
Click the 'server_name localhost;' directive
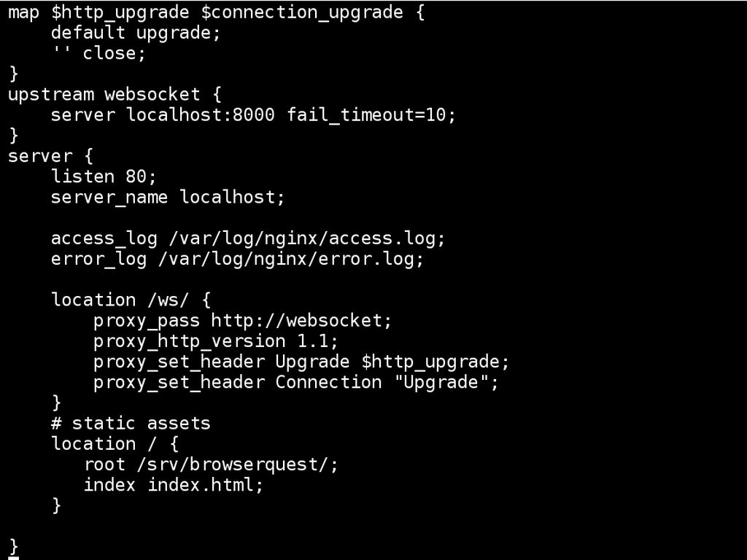(x=168, y=197)
